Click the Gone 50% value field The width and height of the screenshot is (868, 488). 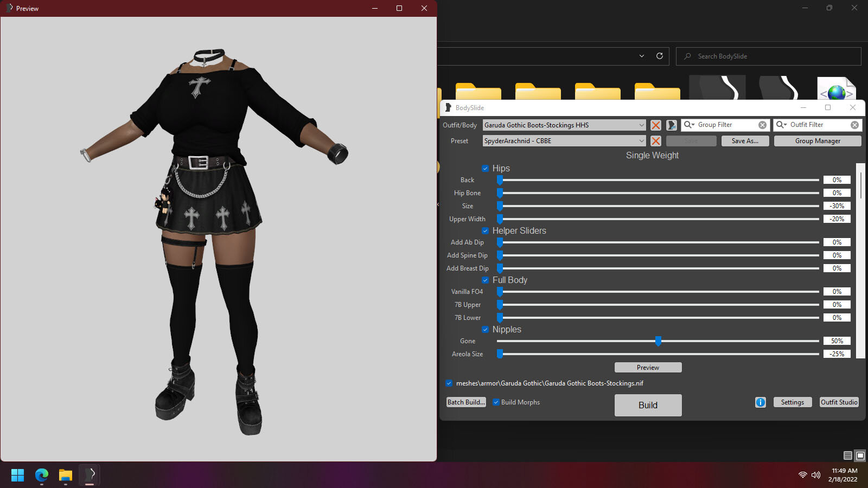tap(837, 341)
